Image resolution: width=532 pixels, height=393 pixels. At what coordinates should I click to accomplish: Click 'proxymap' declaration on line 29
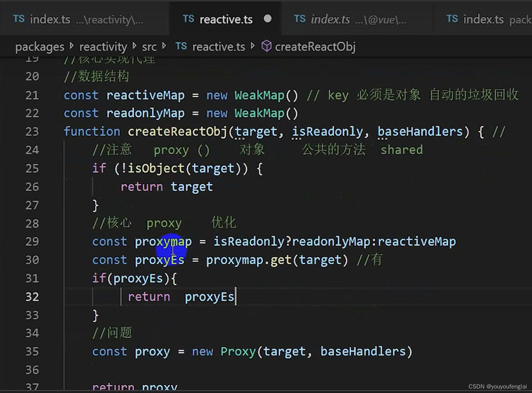163,242
